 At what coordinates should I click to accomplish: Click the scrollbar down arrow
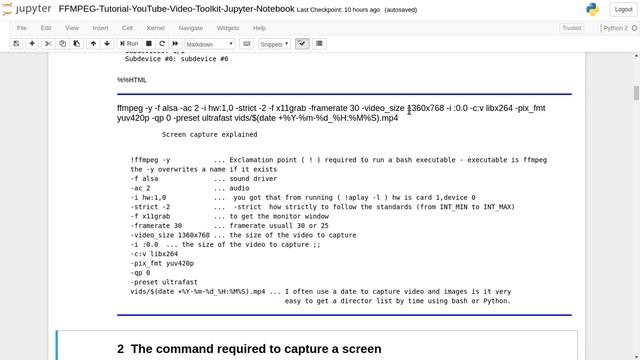click(x=636, y=357)
